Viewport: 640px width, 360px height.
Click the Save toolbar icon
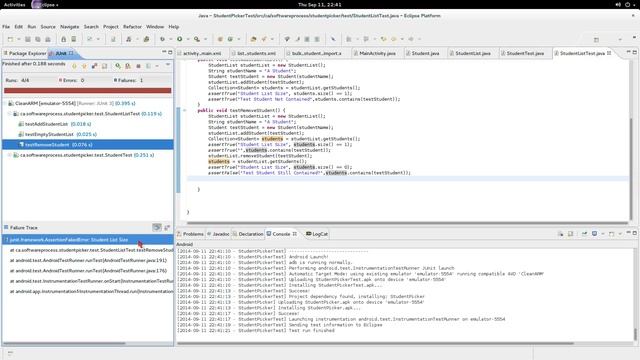tap(28, 39)
